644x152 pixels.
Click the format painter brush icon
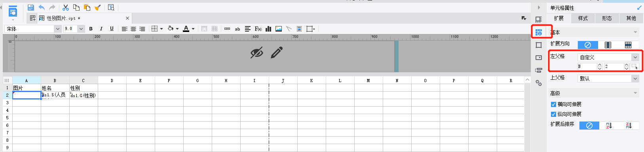[98, 8]
